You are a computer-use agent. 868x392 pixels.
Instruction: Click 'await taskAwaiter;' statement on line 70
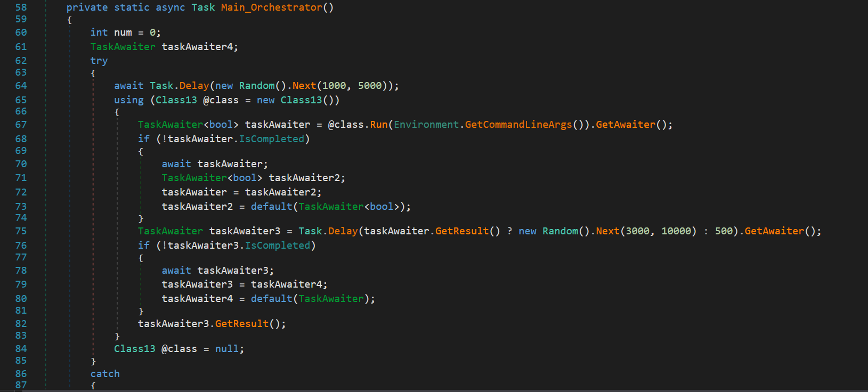(x=215, y=164)
